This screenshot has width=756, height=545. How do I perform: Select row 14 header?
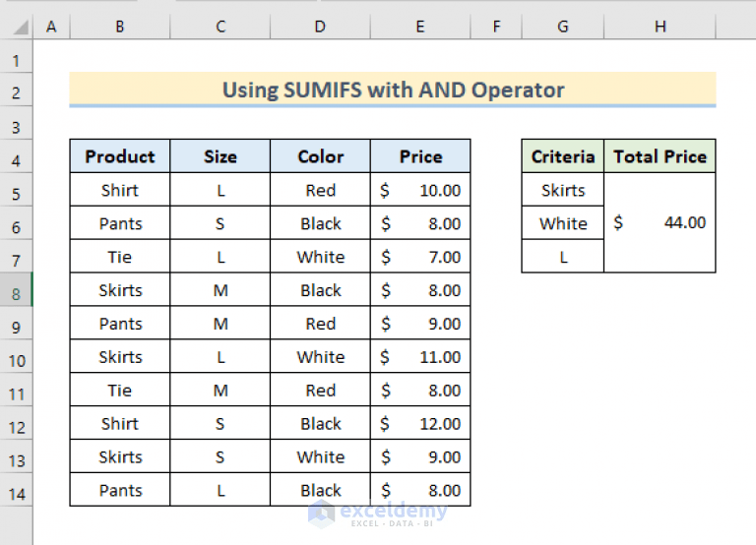[16, 489]
